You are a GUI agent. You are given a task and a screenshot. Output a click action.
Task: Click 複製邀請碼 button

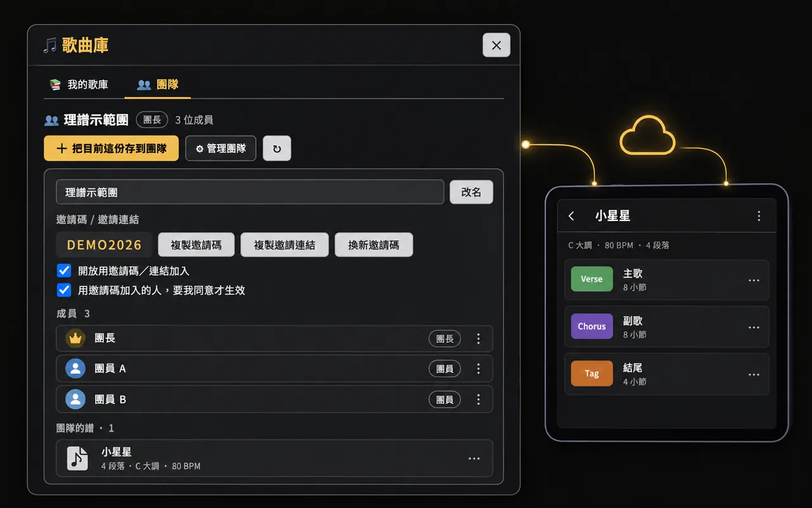(x=196, y=245)
